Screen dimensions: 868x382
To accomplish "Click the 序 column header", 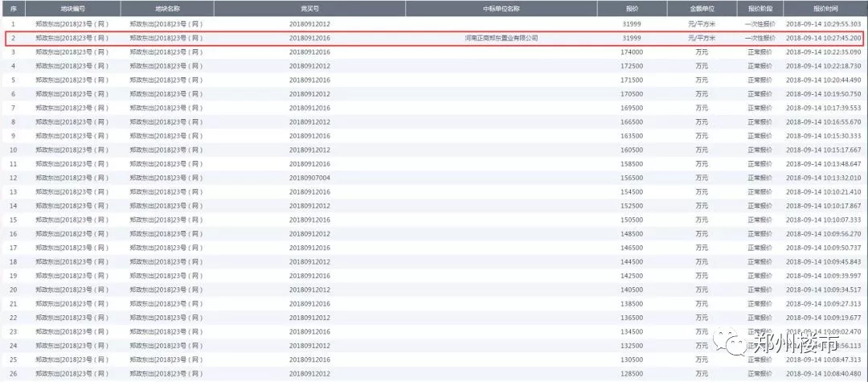I will pyautogui.click(x=14, y=9).
